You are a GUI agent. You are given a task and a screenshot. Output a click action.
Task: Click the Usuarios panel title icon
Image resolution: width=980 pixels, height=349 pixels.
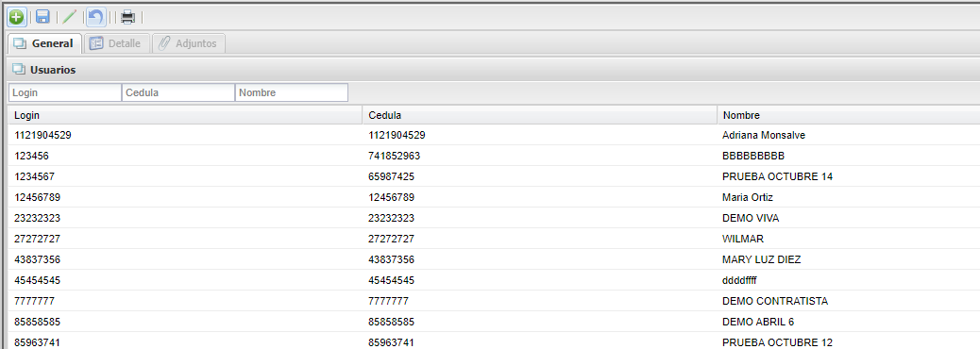tap(19, 69)
